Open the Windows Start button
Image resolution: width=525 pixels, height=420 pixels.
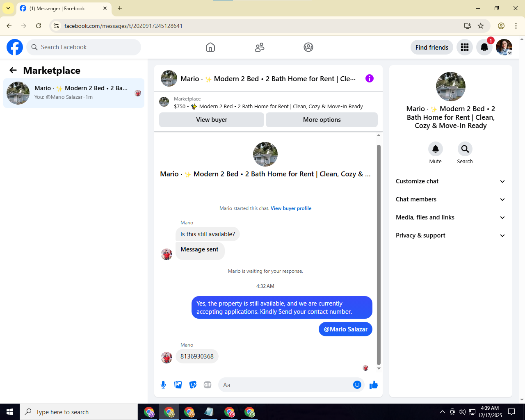10,412
